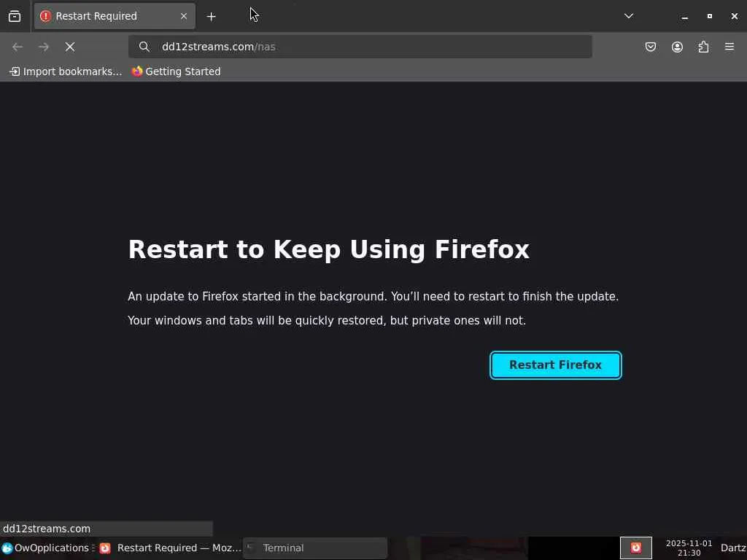The width and height of the screenshot is (747, 560).
Task: Focus the address bar URL field
Action: coord(360,47)
